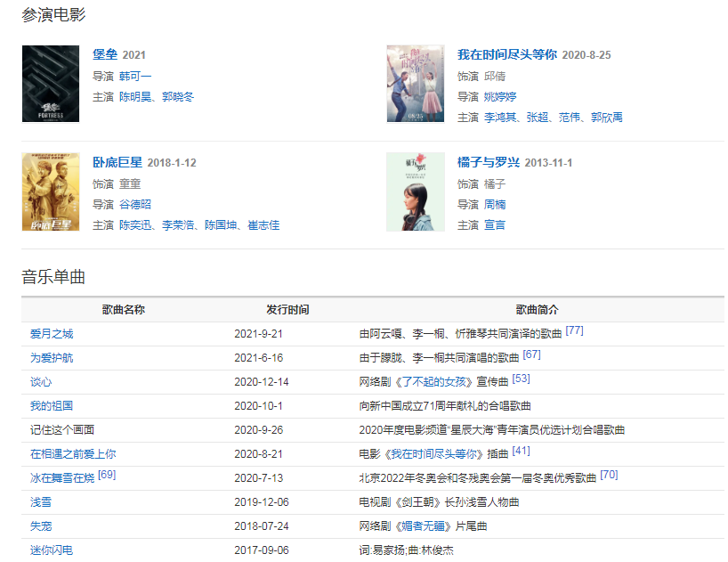Open reference [77] footnote marker
The width and height of the screenshot is (728, 562).
[x=574, y=330]
